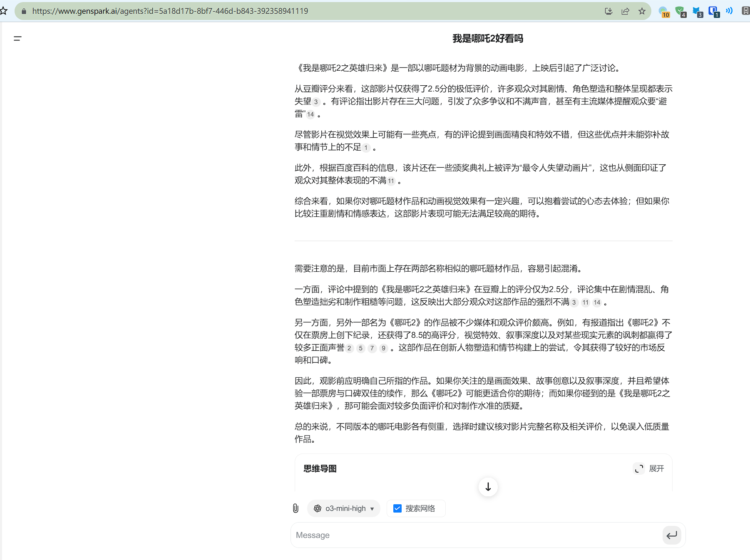The width and height of the screenshot is (750, 560).
Task: Click the share page icon in address bar
Action: pyautogui.click(x=625, y=11)
